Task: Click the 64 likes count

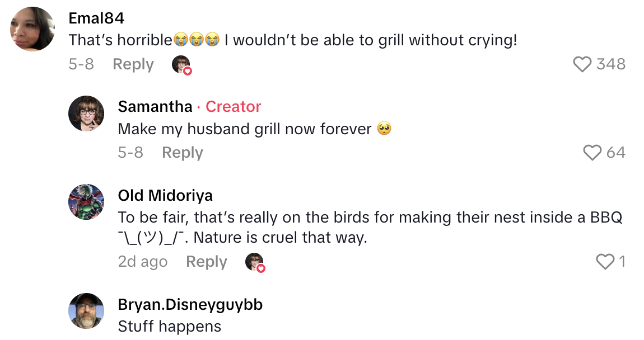Action: click(615, 153)
